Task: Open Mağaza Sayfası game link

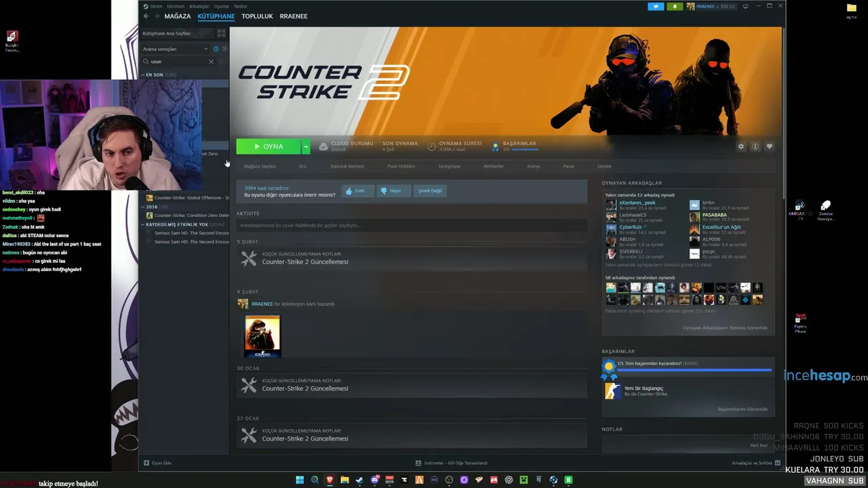Action: click(x=260, y=166)
